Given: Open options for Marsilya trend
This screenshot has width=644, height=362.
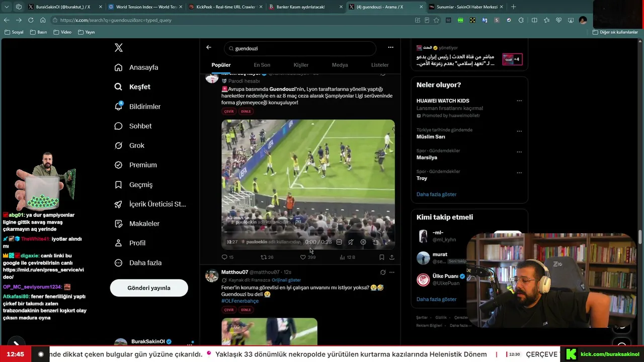Looking at the screenshot, I should [519, 152].
